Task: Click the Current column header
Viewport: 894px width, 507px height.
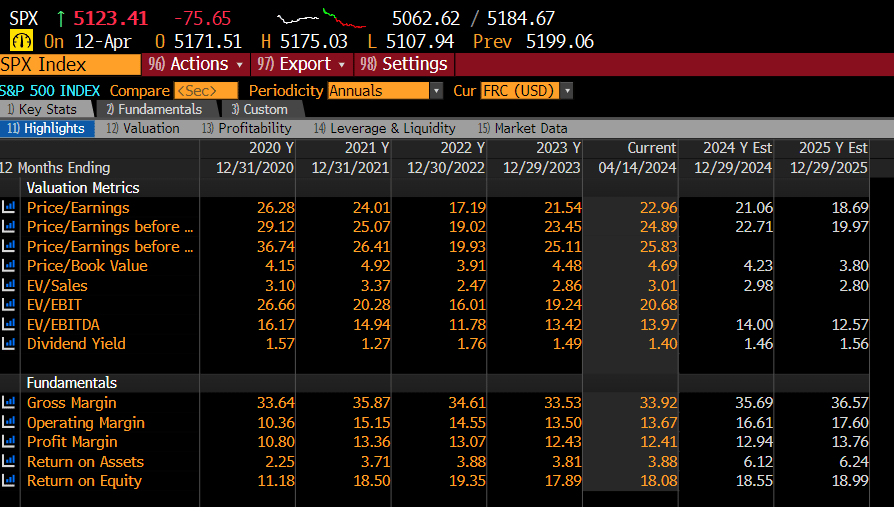Action: click(652, 148)
